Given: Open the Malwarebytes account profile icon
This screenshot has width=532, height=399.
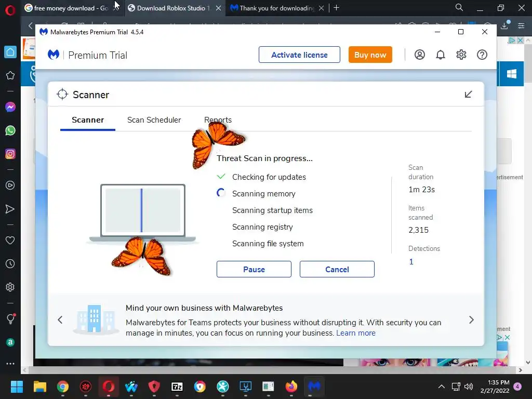Looking at the screenshot, I should click(x=419, y=55).
